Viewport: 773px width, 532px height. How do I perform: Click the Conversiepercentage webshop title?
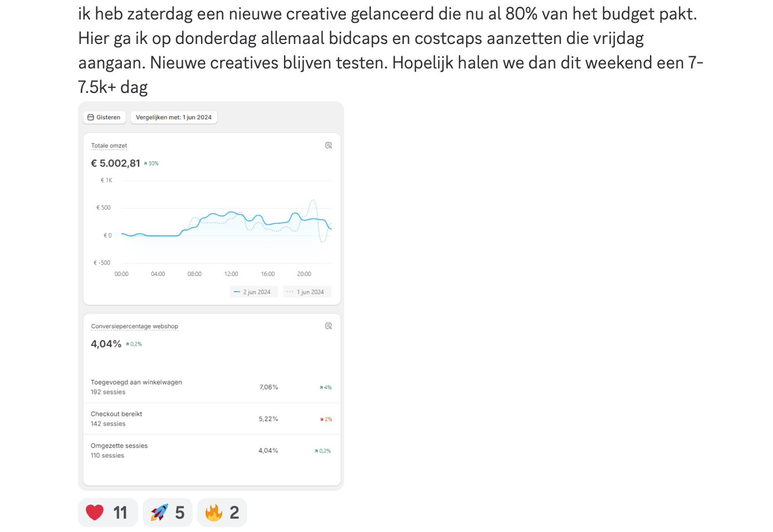pos(135,327)
